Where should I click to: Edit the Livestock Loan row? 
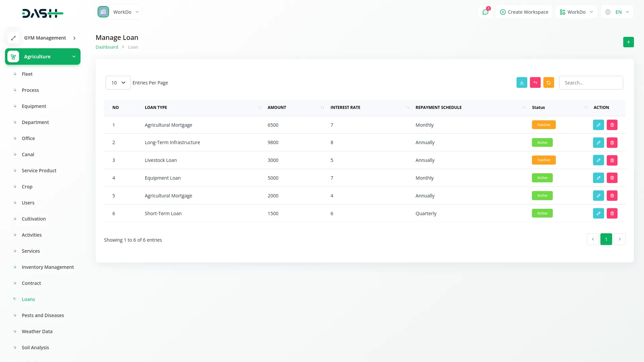point(598,160)
